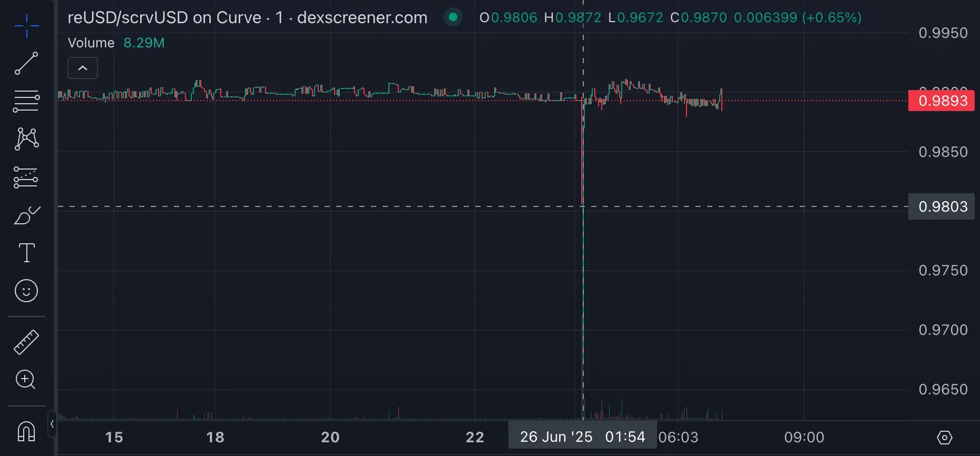Open the forecasting and measurement tools
The width and height of the screenshot is (980, 456).
pyautogui.click(x=26, y=177)
